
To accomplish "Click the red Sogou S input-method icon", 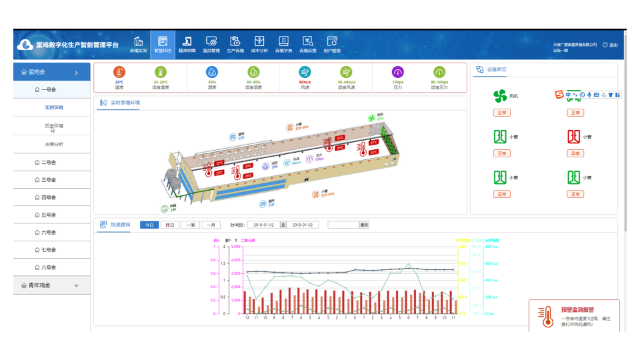I will point(559,94).
